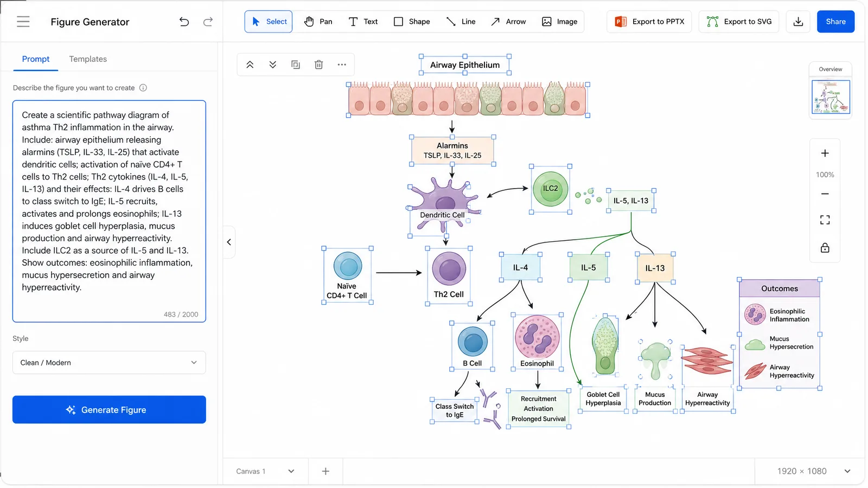Select the IL-5, IL-13 label near ILC2

[631, 201]
